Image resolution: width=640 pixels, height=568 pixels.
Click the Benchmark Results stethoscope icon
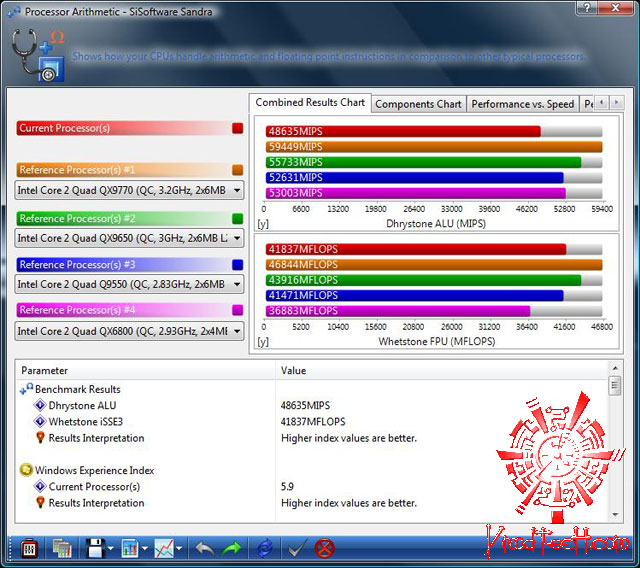(26, 389)
